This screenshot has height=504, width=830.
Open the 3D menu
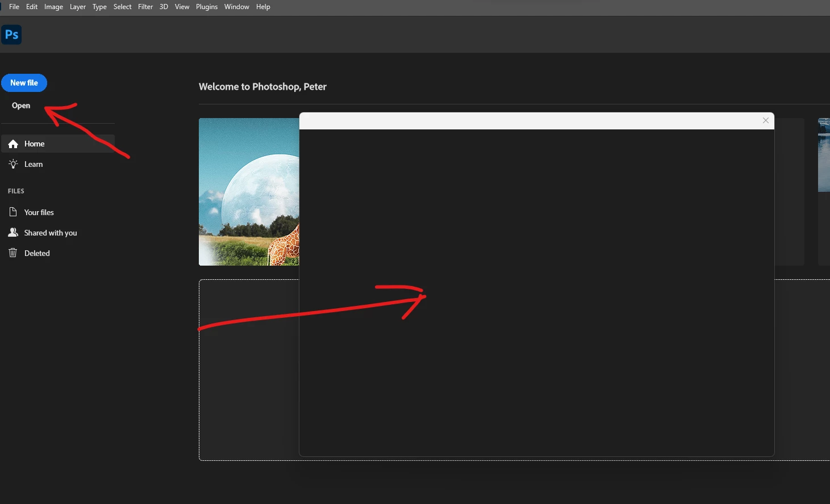tap(164, 7)
